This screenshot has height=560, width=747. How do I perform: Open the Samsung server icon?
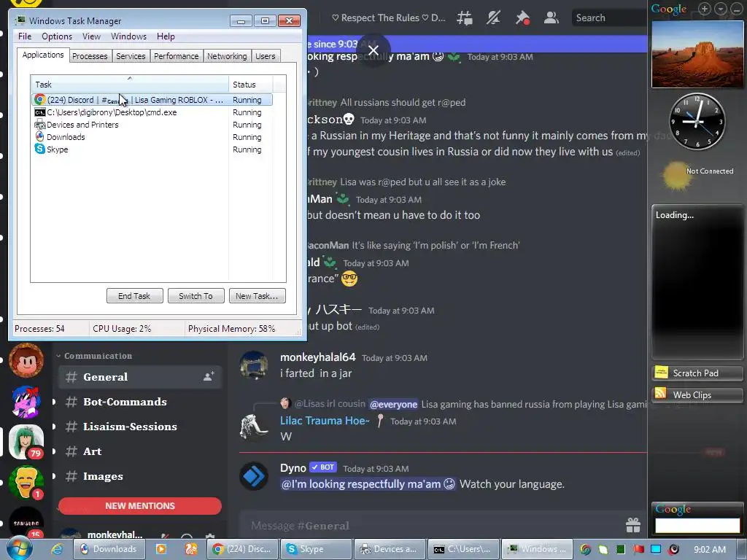(x=26, y=522)
